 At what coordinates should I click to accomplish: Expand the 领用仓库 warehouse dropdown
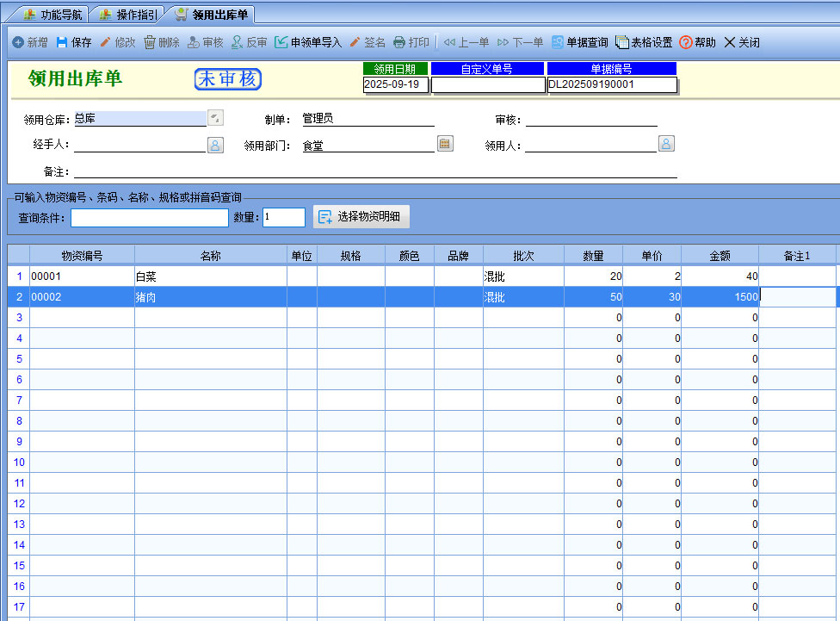[x=215, y=118]
